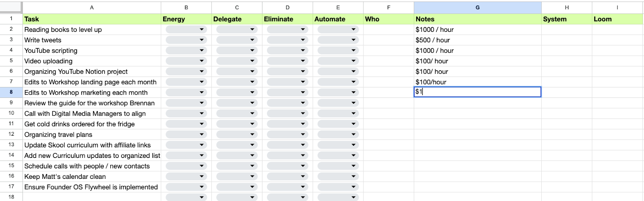Select the $100/hour cell in row 7
This screenshot has width=644, height=201.
478,82
